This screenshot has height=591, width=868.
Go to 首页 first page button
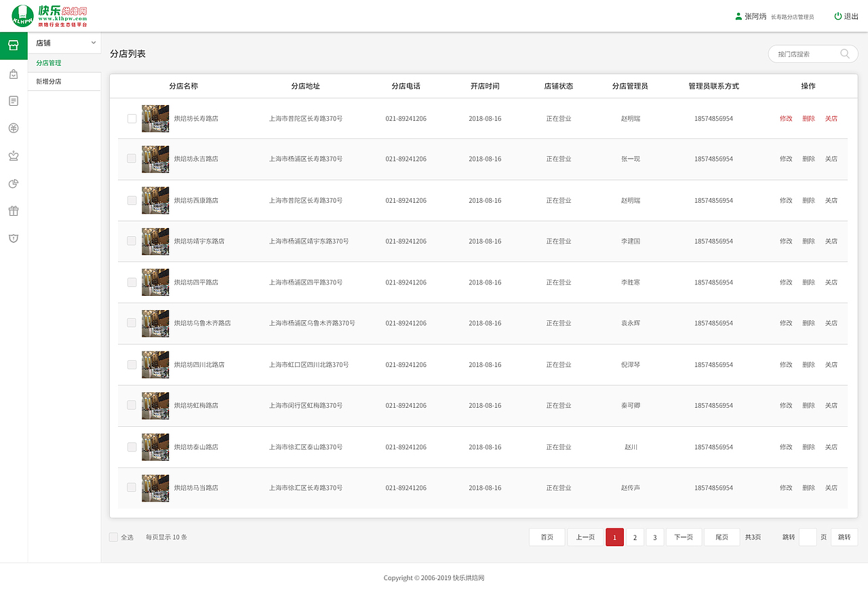[547, 537]
